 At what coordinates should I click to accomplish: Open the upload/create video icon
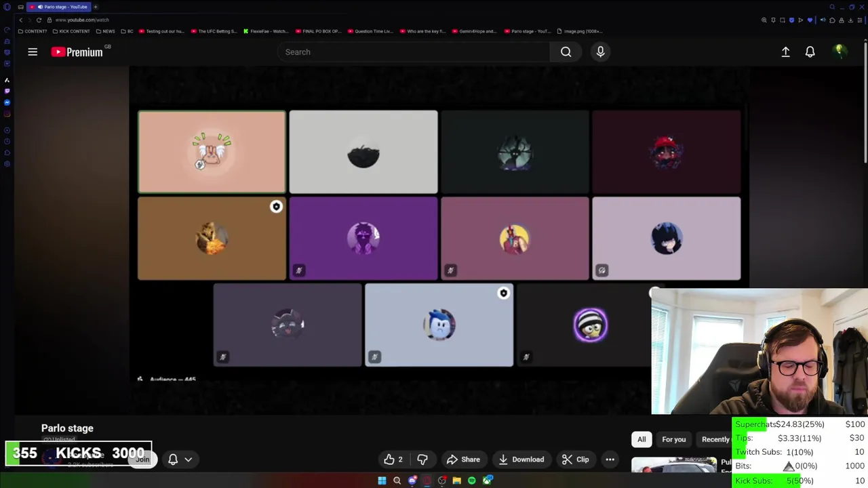[x=785, y=52]
